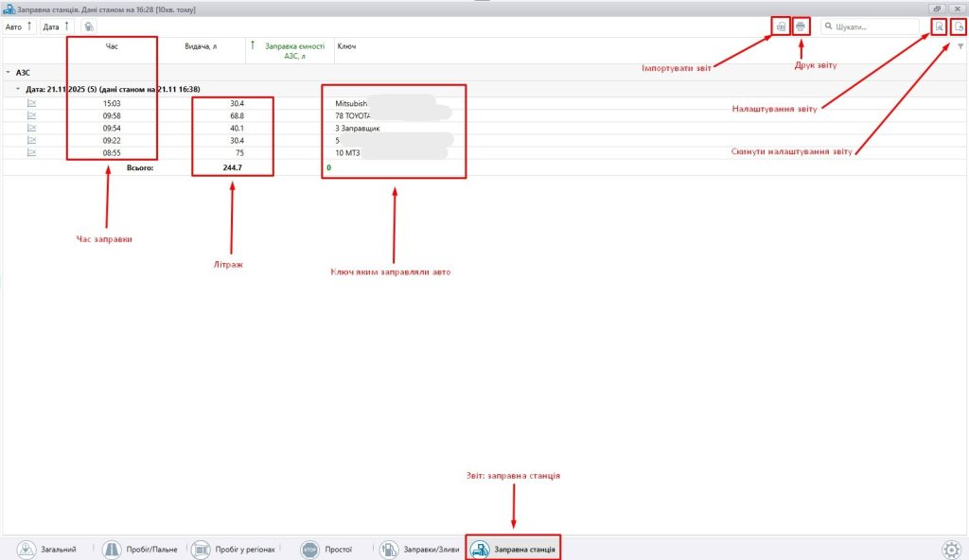Open the chart icon for the 09:58 row
Viewport: 969px width, 560px height.
[x=31, y=115]
